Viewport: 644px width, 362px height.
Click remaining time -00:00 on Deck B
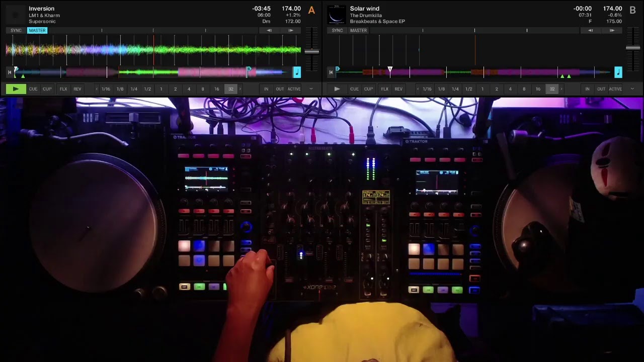tap(583, 9)
